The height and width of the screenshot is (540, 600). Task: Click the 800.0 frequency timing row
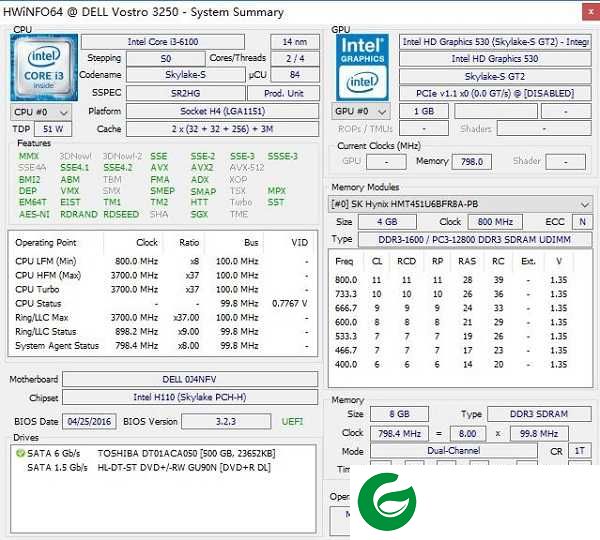click(451, 280)
